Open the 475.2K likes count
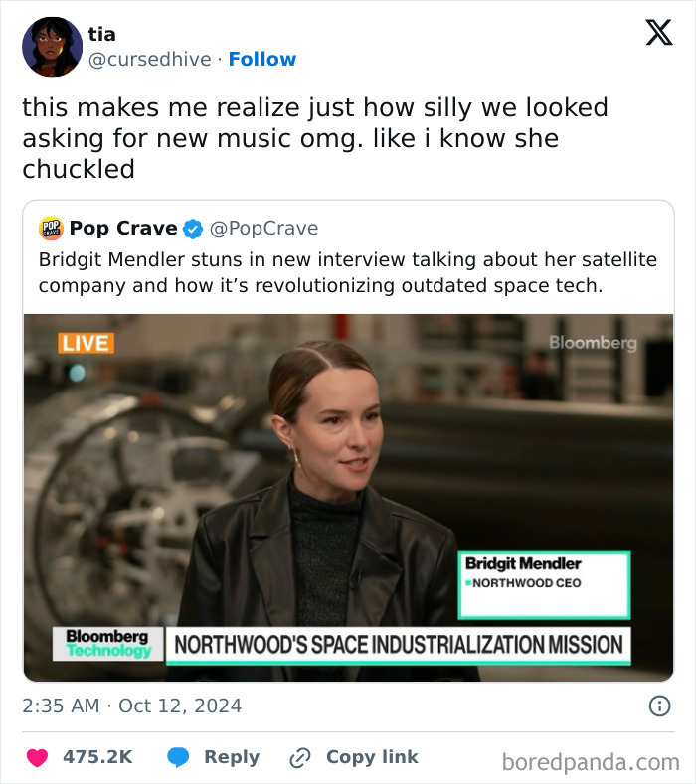 click(x=97, y=757)
